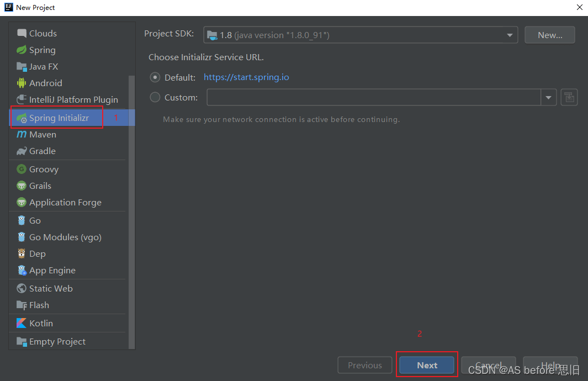Select the Default service URL radio button
Screen dimensions: 588x381
(x=155, y=77)
